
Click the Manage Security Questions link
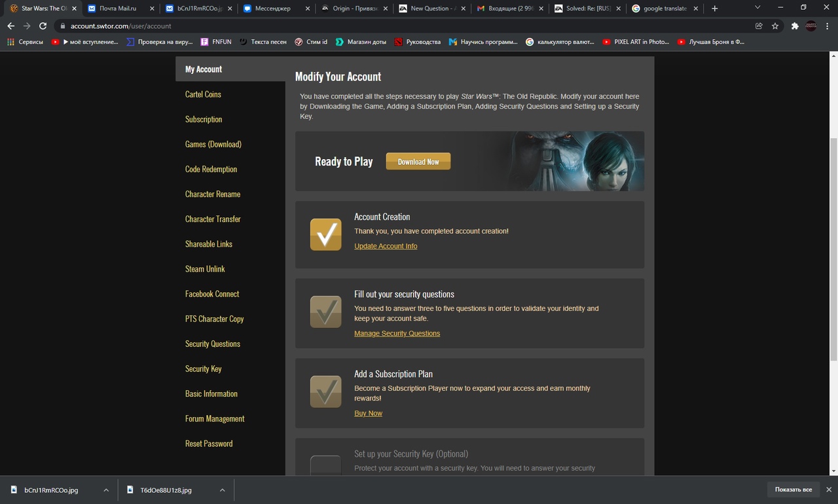[397, 333]
